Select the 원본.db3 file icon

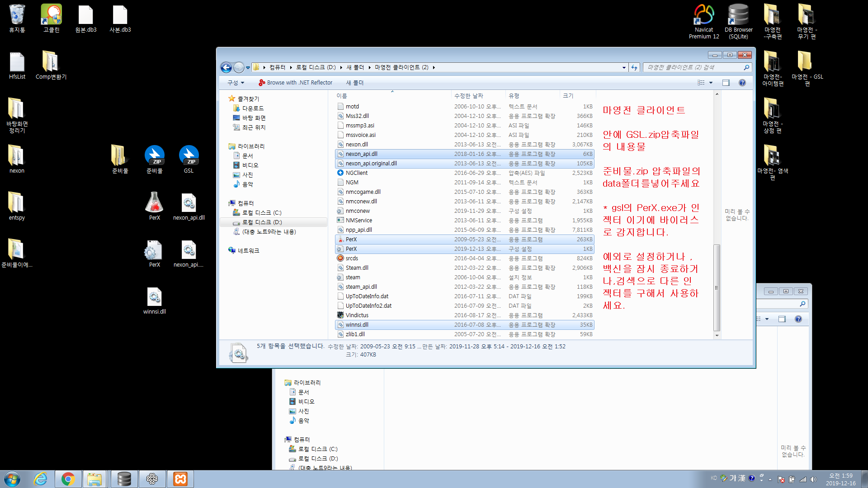[85, 19]
